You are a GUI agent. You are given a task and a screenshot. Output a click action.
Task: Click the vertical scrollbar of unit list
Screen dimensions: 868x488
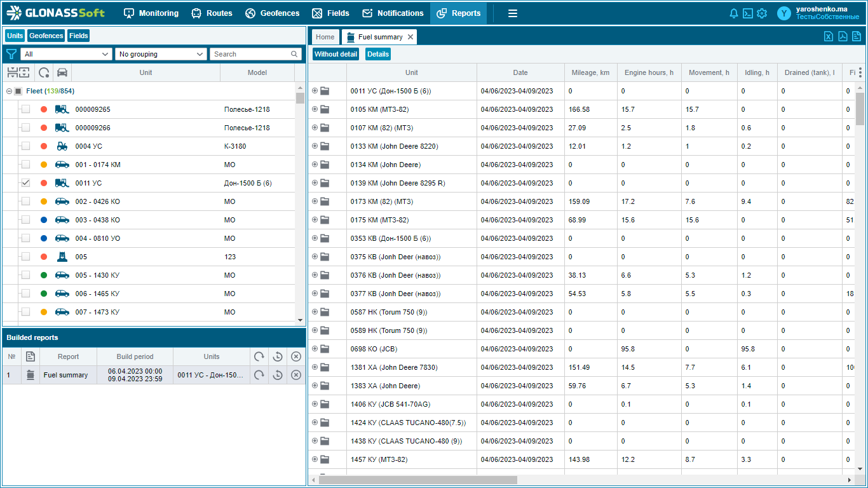coord(301,97)
